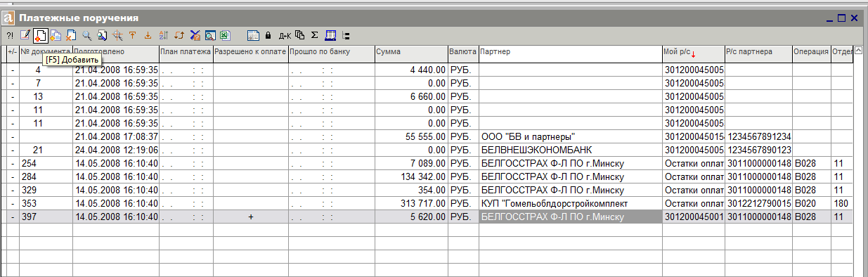Screen dimensions: 868x277
Task: Click the A-Z sort icon
Action: (x=163, y=35)
